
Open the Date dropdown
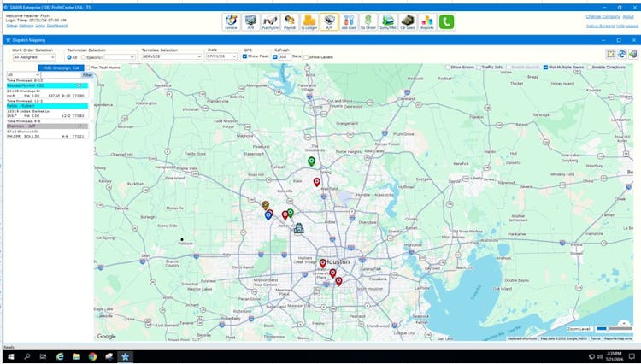click(221, 56)
